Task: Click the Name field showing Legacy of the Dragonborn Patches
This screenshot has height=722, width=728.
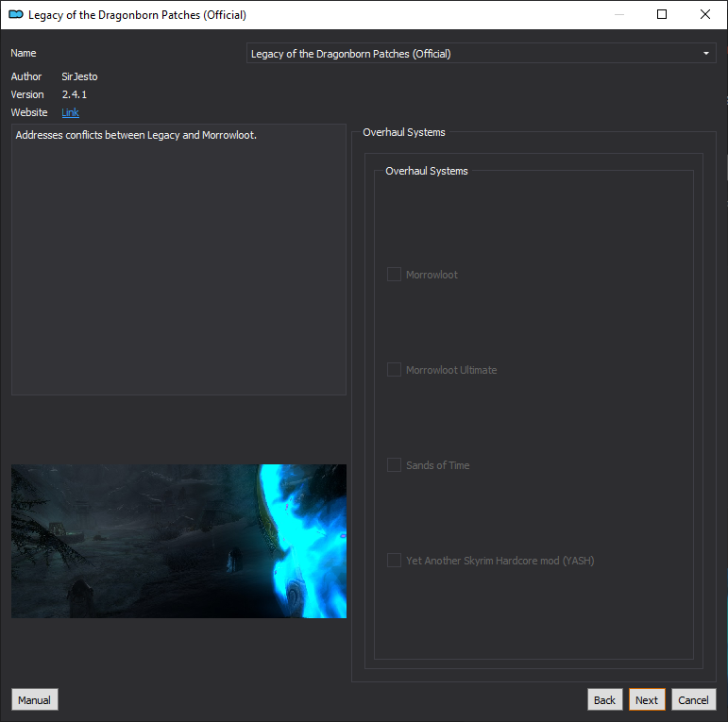Action: pos(481,54)
